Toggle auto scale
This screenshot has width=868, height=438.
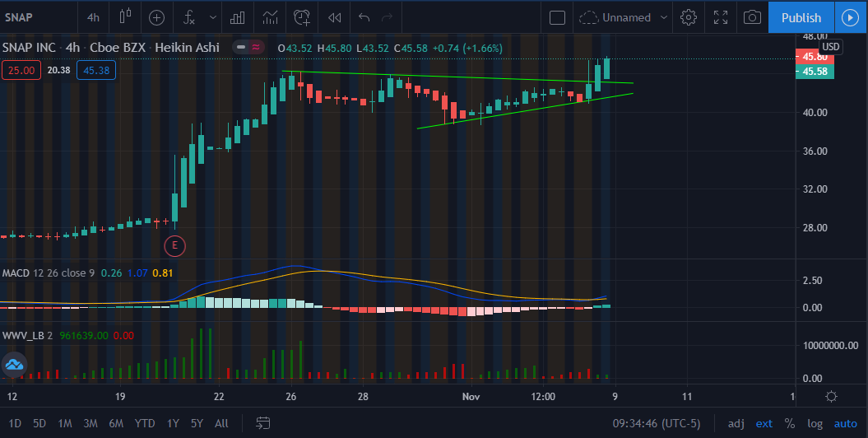pyautogui.click(x=845, y=424)
